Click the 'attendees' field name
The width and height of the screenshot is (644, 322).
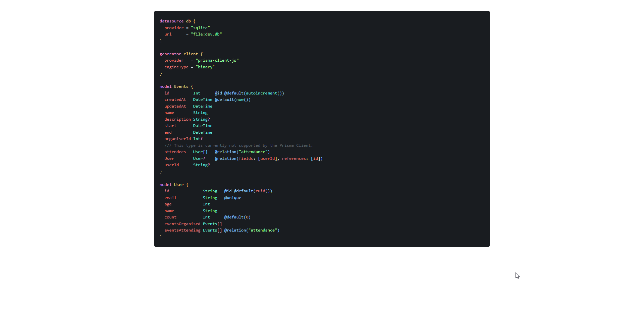[x=175, y=152]
